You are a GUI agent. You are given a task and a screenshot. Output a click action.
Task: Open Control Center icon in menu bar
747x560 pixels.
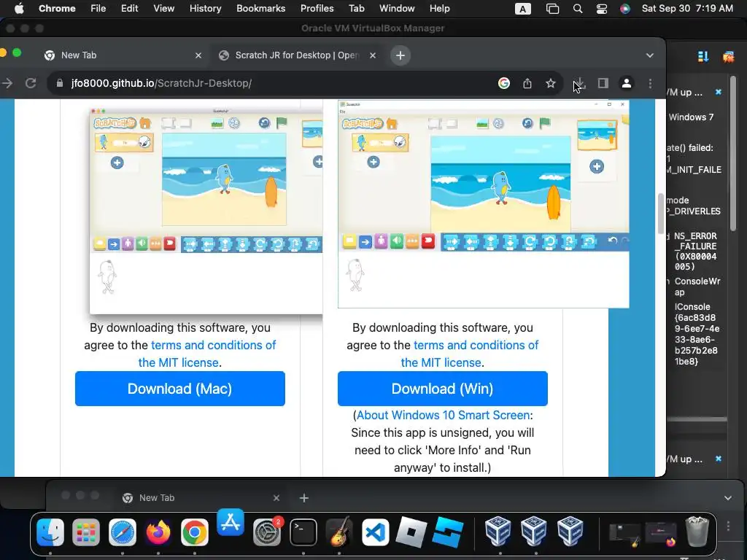[x=602, y=9]
